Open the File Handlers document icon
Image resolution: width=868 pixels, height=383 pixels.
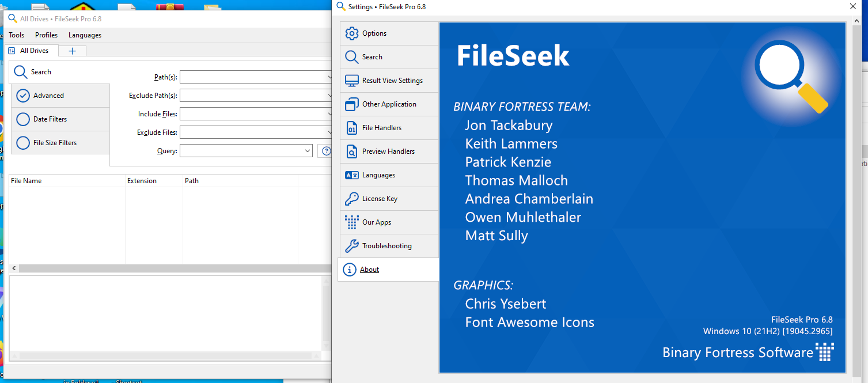coord(351,128)
